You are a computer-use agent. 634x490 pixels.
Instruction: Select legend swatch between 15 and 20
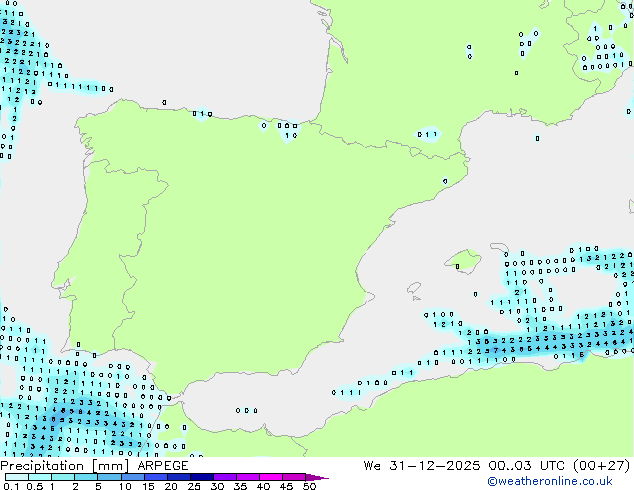coord(156,477)
